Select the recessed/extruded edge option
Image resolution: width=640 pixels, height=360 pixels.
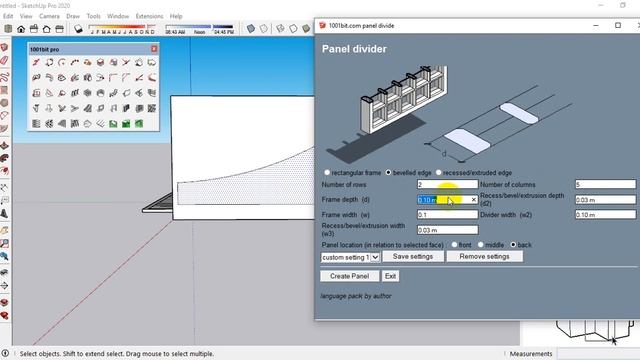coord(438,173)
